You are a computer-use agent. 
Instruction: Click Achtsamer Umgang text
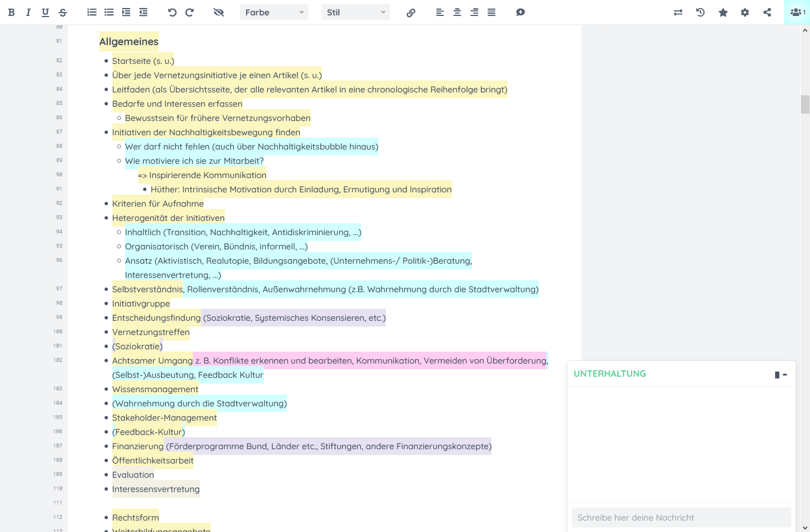[152, 361]
